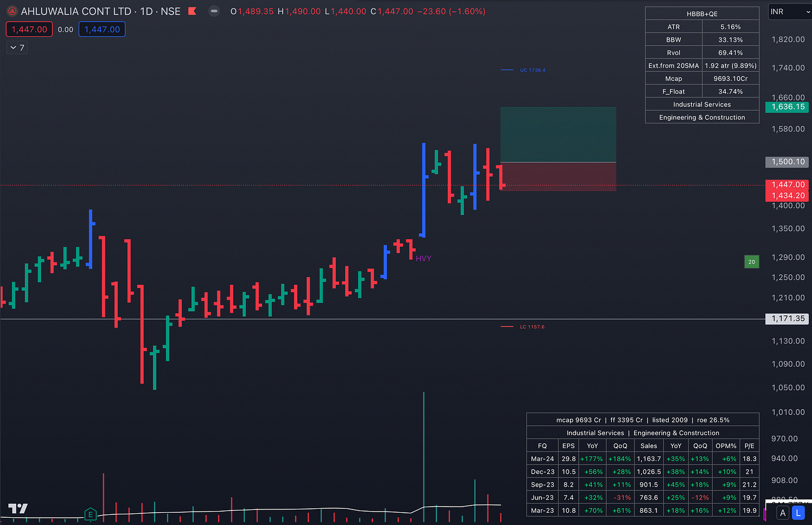
Task: Select the red stop-loss zone of the long position
Action: point(558,177)
